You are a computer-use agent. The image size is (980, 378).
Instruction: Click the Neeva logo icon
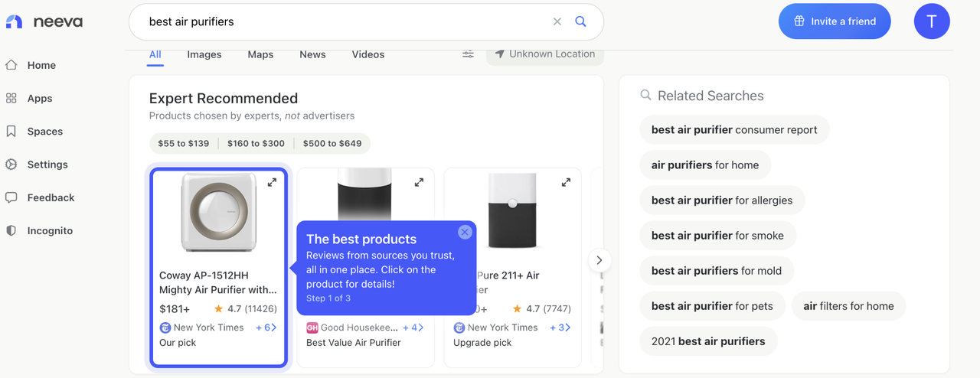pyautogui.click(x=14, y=21)
